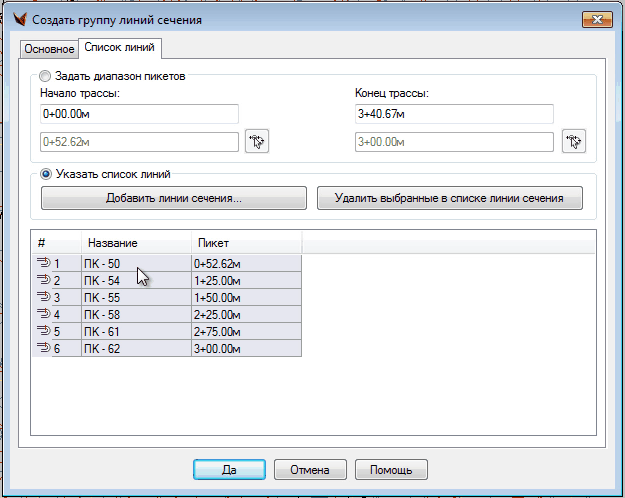Click pick-station icon next to end field
Viewport: 625px width, 498px height.
tap(573, 142)
